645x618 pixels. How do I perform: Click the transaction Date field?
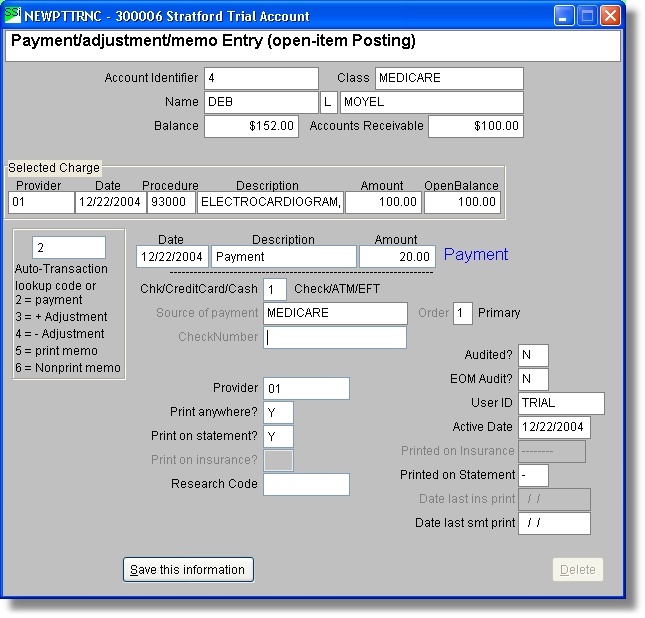pyautogui.click(x=172, y=256)
